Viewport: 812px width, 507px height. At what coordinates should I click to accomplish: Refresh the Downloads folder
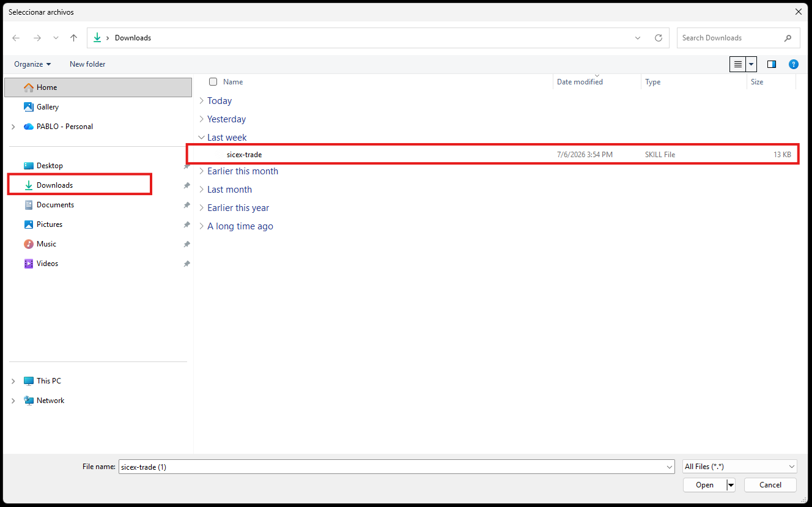[x=659, y=38]
